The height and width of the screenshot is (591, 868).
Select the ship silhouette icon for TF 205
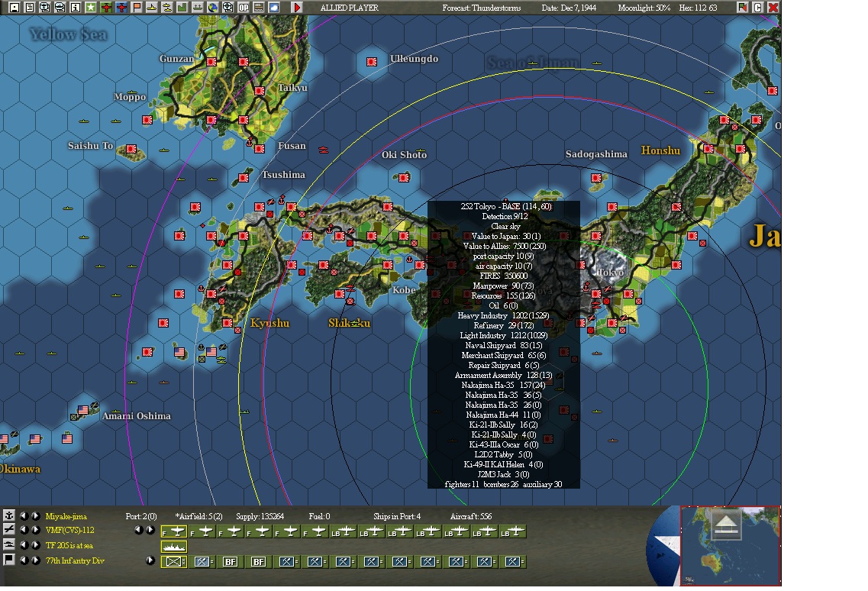point(174,545)
